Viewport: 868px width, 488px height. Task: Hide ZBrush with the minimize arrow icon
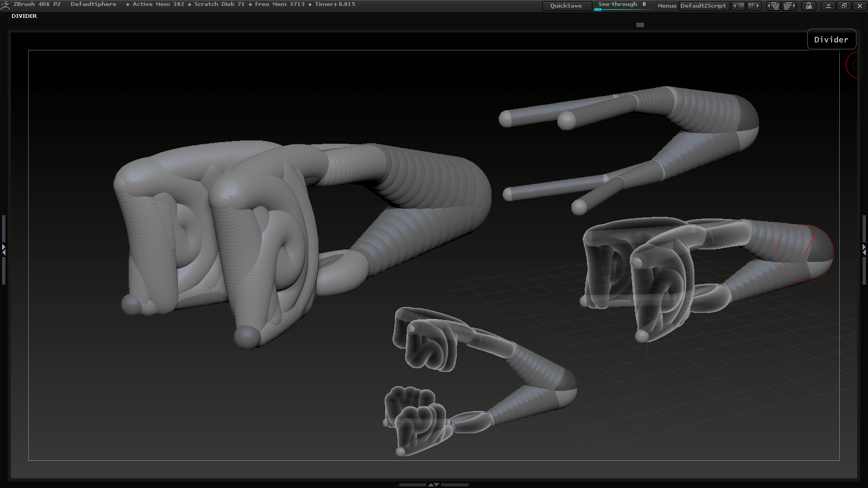[828, 5]
